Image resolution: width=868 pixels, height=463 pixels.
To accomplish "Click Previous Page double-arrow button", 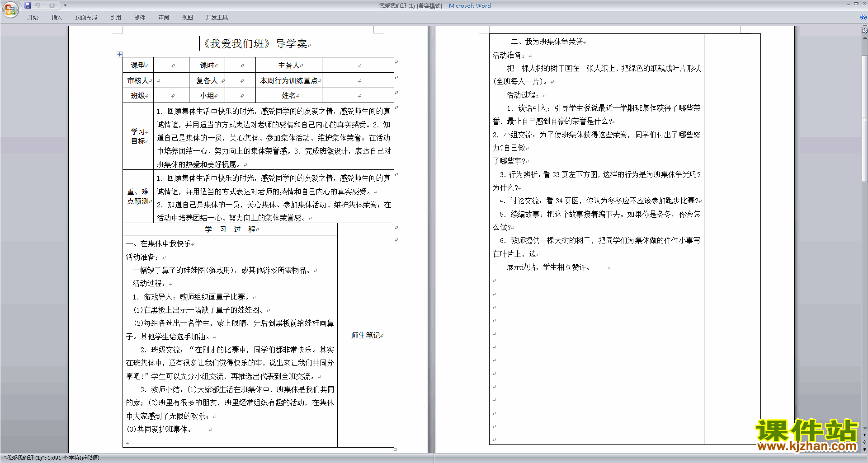I will [x=865, y=435].
